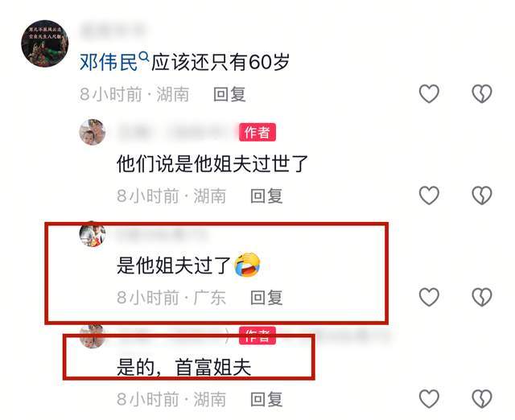Like the "是的，首富姐夫" reply
The image size is (515, 420).
pyautogui.click(x=429, y=399)
